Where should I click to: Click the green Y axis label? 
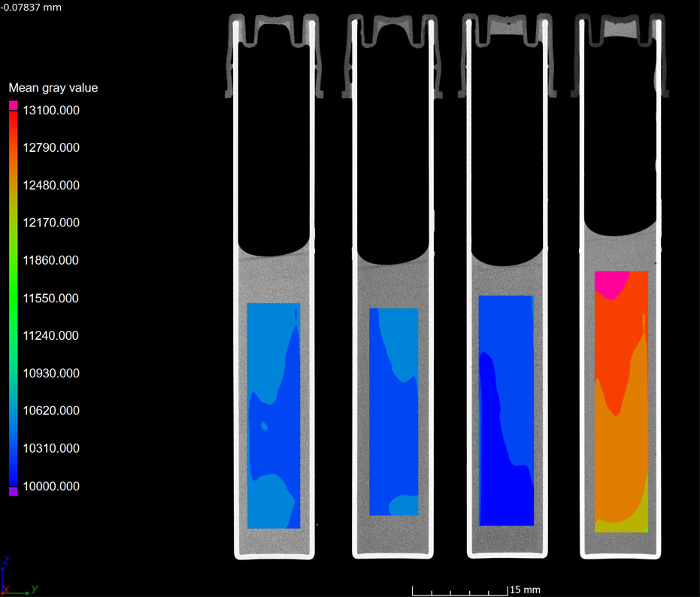point(35,589)
